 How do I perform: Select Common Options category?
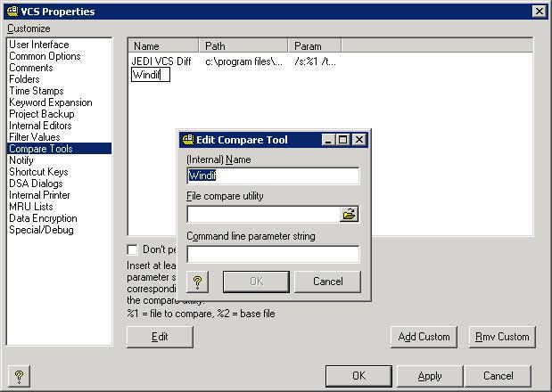point(59,56)
